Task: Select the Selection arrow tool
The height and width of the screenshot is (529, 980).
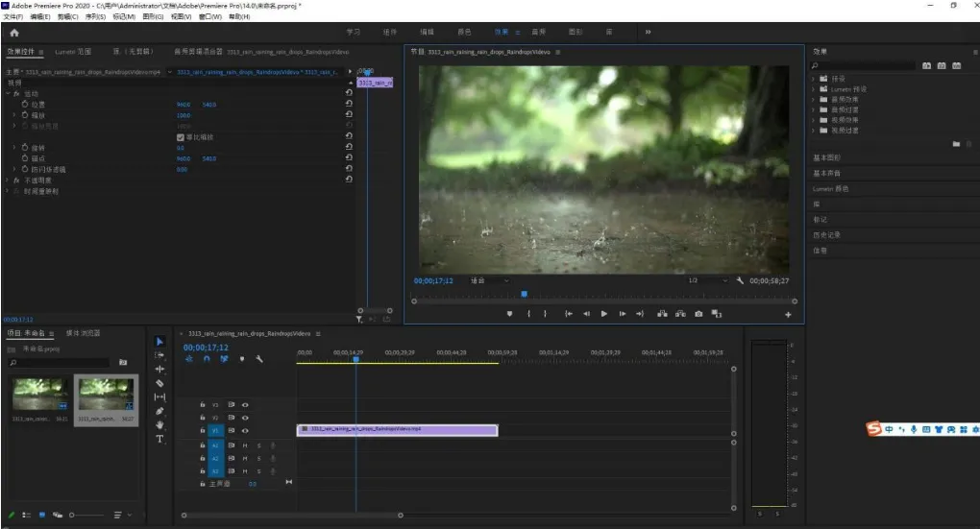Action: point(159,342)
